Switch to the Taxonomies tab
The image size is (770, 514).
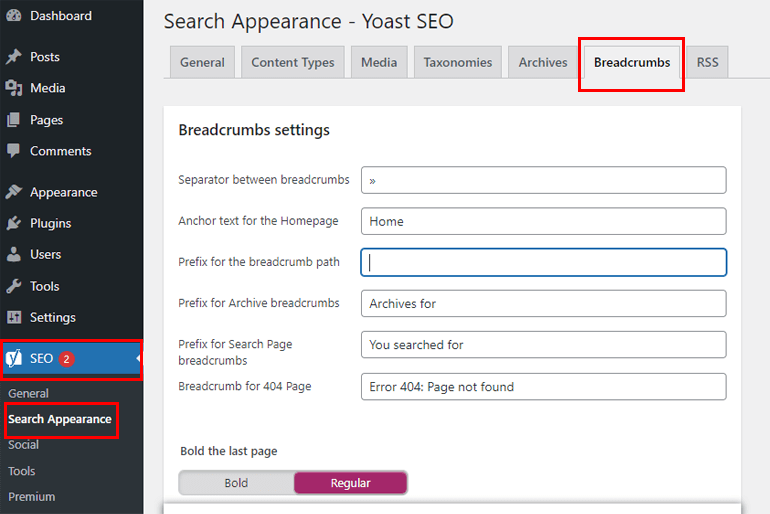click(x=458, y=62)
